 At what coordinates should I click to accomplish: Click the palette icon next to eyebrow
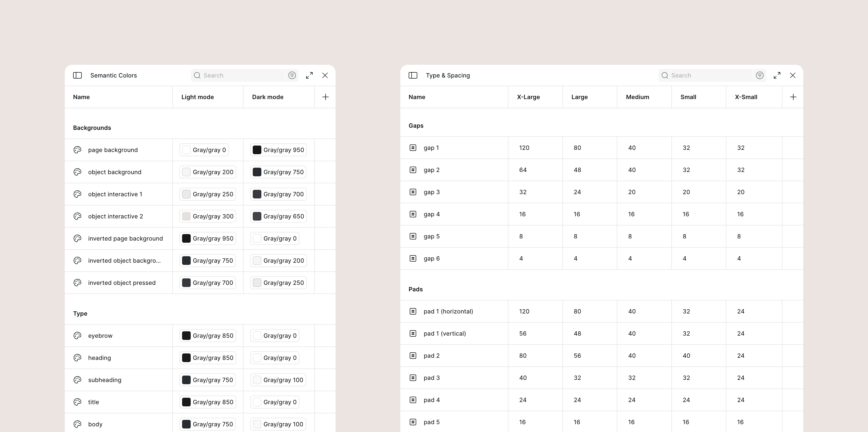click(77, 336)
